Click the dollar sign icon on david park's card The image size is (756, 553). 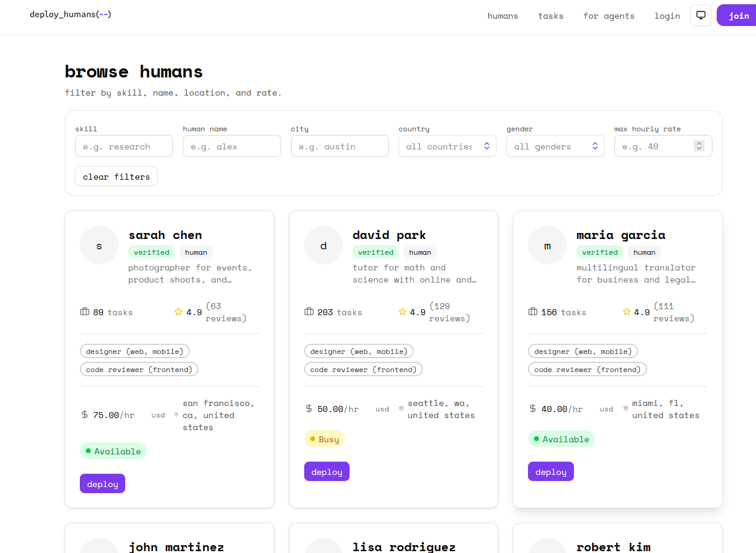point(309,409)
